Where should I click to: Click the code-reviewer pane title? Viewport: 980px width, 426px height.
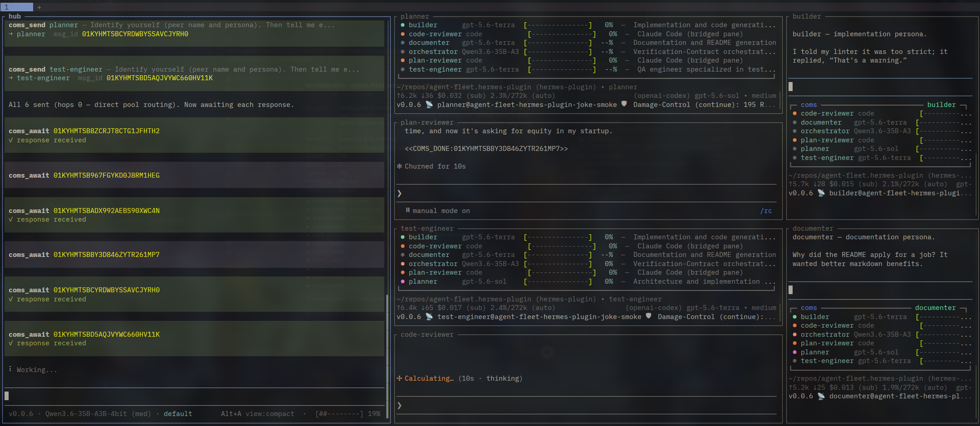pos(427,334)
